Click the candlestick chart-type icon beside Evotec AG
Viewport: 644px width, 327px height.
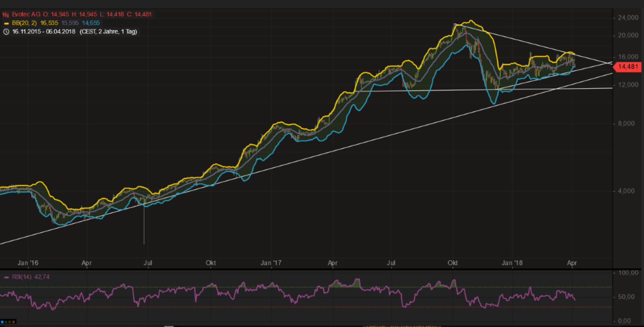pyautogui.click(x=6, y=14)
